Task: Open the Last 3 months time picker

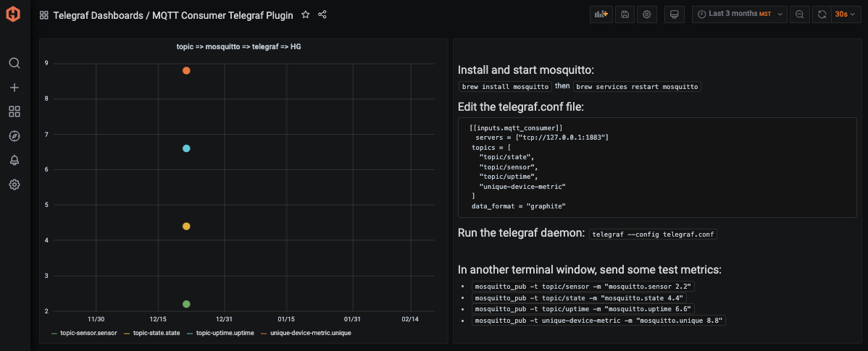Action: click(740, 14)
